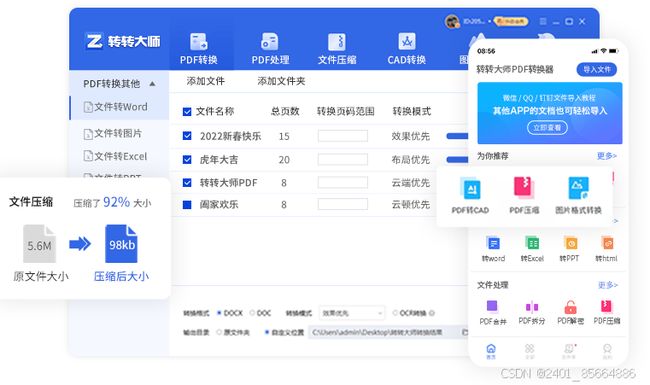Click 云端优先 mode in 转转大师PDF row

[x=411, y=183]
